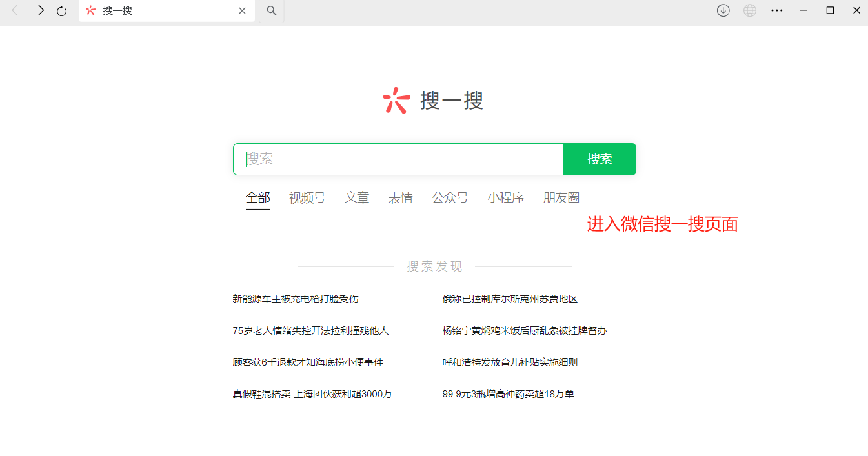Reload the page with the refresh icon
This screenshot has height=456, width=868.
[x=62, y=11]
